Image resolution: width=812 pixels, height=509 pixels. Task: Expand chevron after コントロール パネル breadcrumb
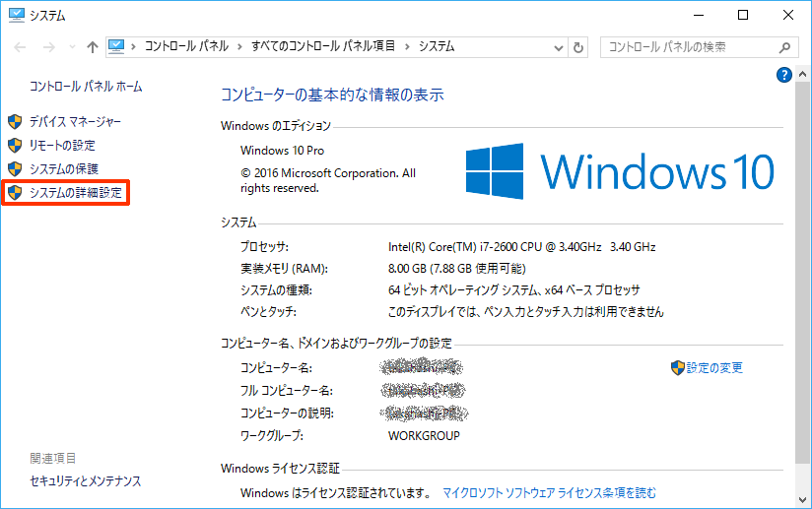239,47
